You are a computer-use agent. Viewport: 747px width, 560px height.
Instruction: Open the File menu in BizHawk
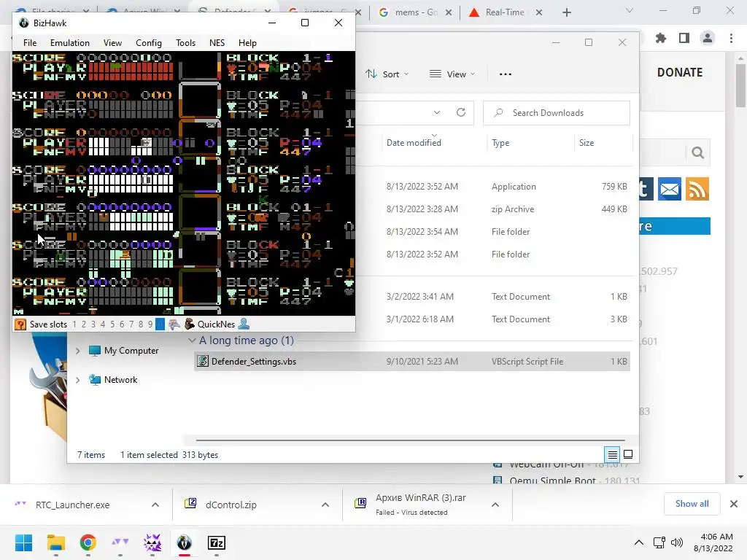29,43
